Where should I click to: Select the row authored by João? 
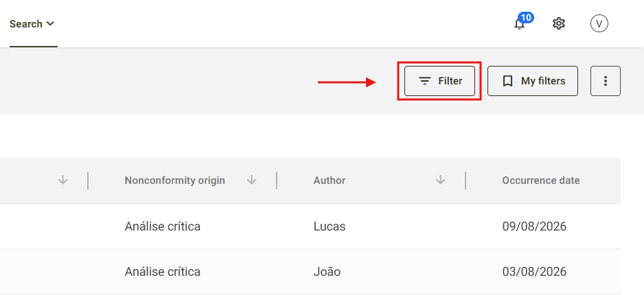(310, 272)
